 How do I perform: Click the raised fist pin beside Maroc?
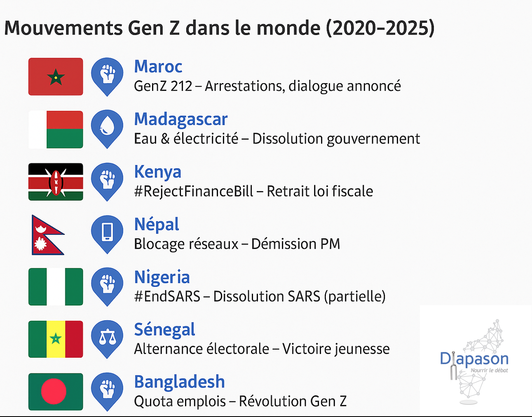coord(107,75)
